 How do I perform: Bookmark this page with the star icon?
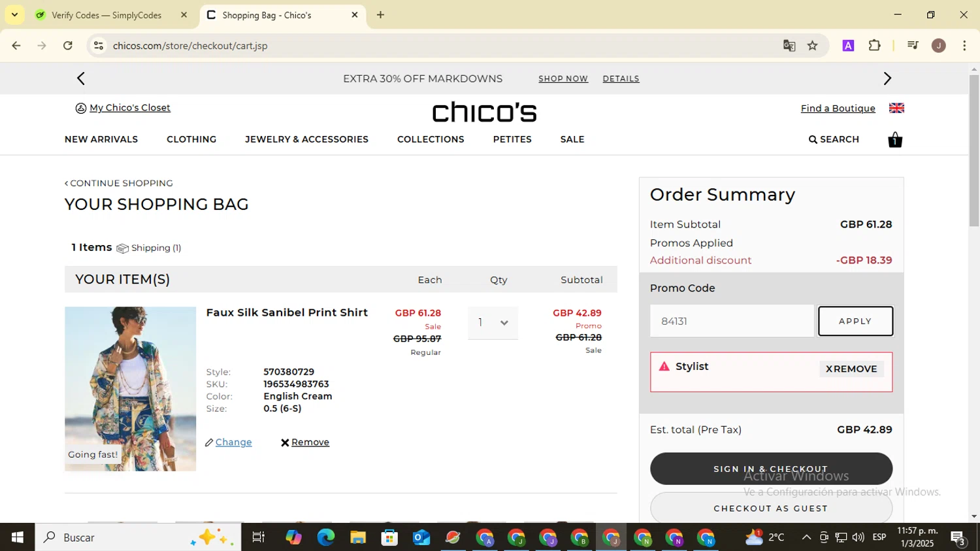pos(812,46)
